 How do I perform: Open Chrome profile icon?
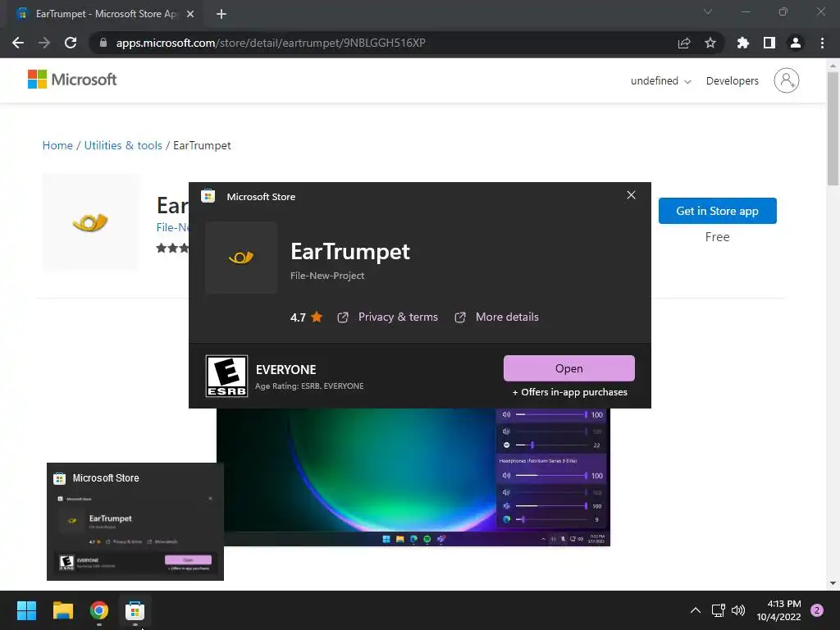[796, 43]
